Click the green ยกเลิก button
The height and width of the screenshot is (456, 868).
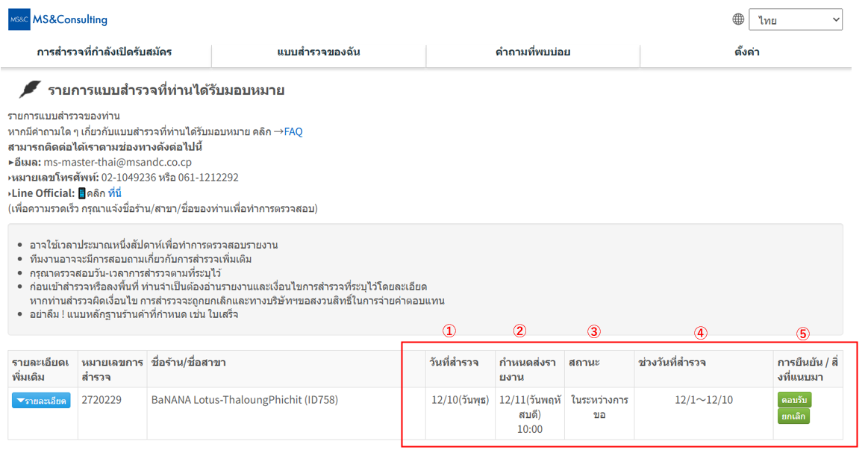click(x=793, y=416)
